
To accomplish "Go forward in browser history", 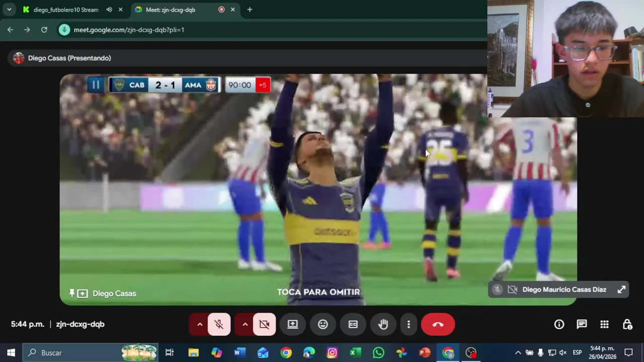I will (27, 30).
